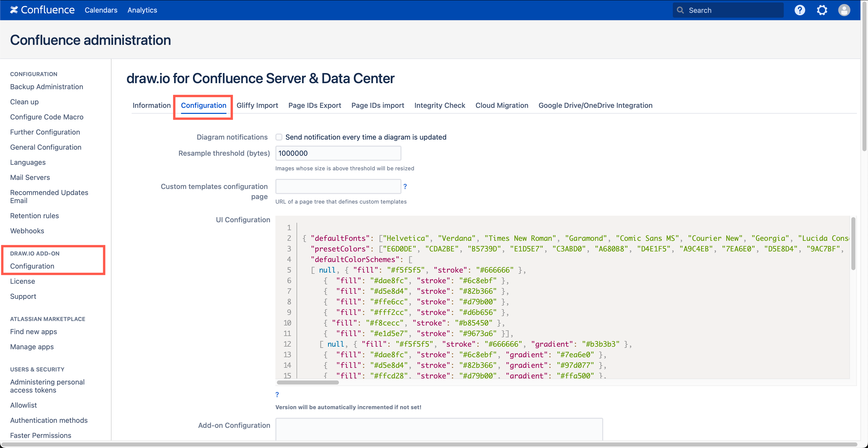
Task: Select the Analytics navigation icon
Action: point(142,10)
